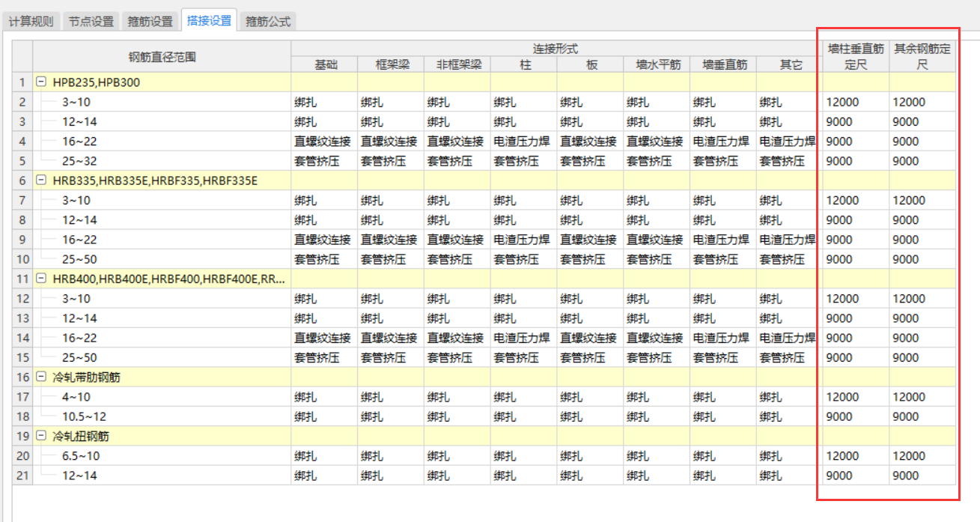Open the 节点设置 tab

click(91, 21)
